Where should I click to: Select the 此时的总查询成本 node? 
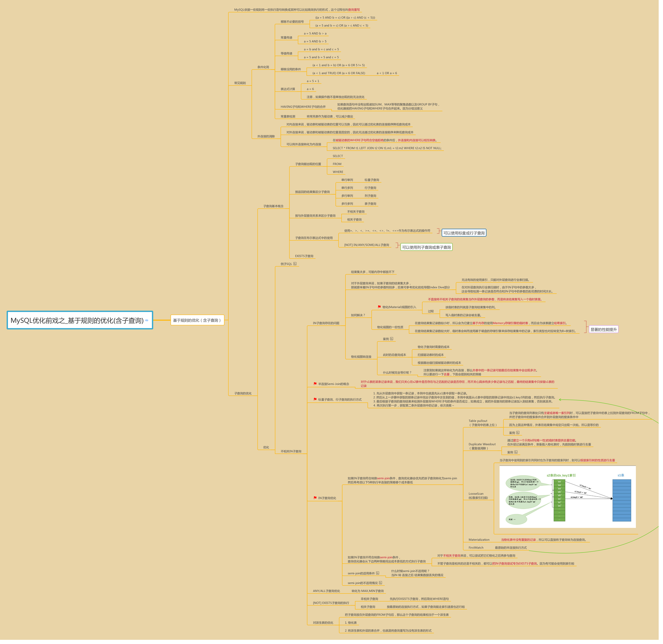(x=397, y=357)
